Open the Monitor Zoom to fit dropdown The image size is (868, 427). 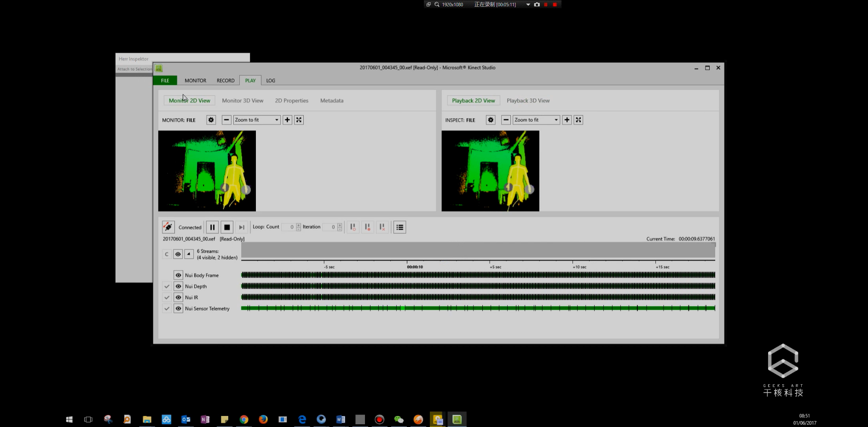[257, 120]
